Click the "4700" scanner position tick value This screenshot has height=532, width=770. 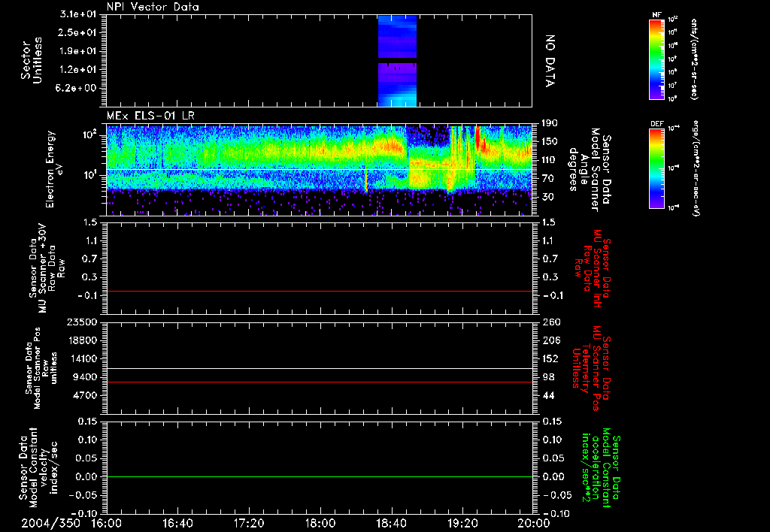pos(85,395)
